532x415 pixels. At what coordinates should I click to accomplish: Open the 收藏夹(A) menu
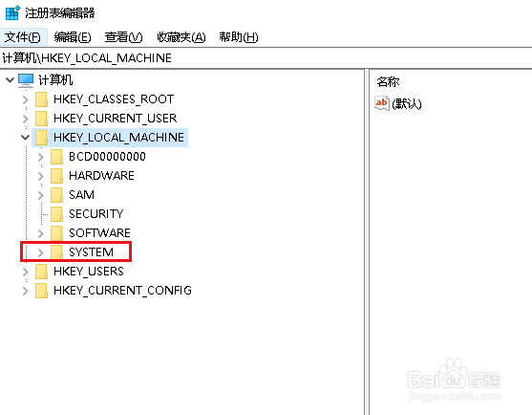[181, 36]
